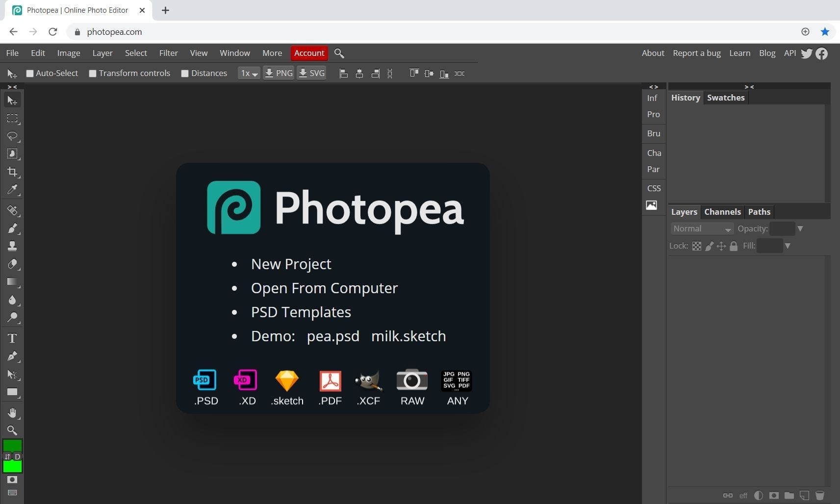Screen dimensions: 840x504
Task: Export with the PNG button
Action: 279,74
